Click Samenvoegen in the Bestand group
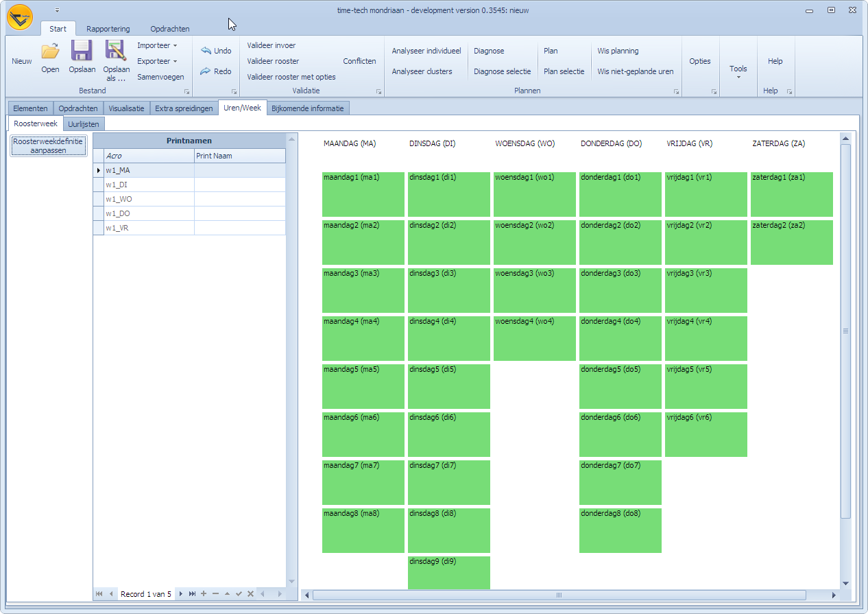Screen dimensions: 868x614 coord(160,77)
